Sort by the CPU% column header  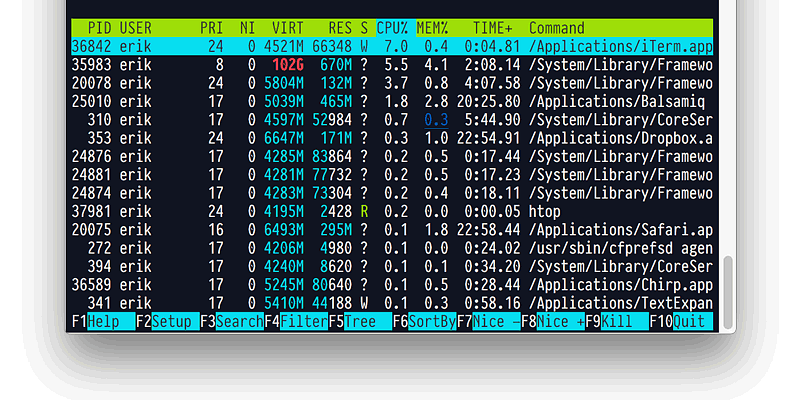tap(392, 28)
